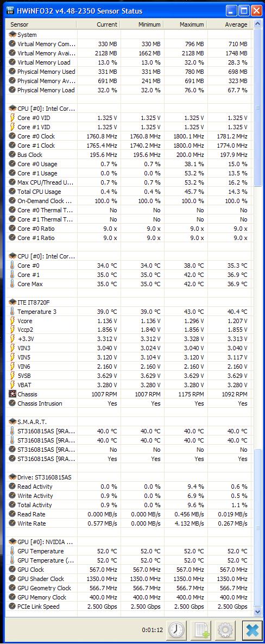Select the Core #0 VID voltage icon
The height and width of the screenshot is (644, 265).
12,117
